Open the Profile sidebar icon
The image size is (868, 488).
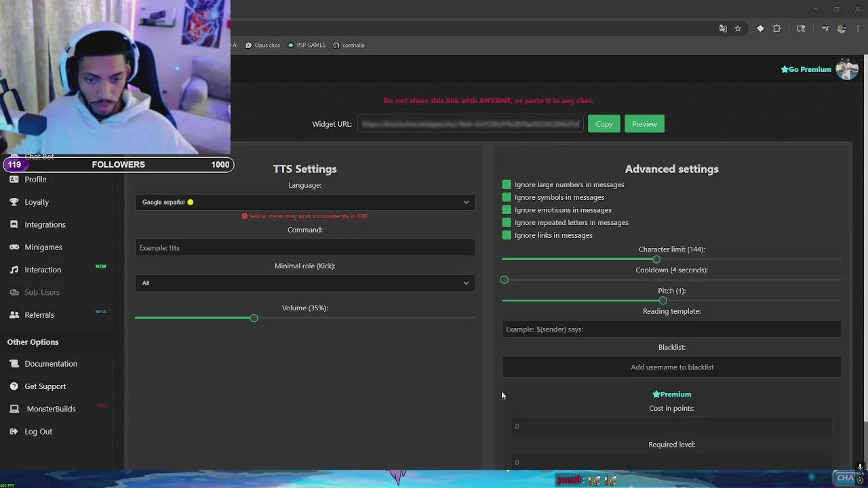[14, 180]
